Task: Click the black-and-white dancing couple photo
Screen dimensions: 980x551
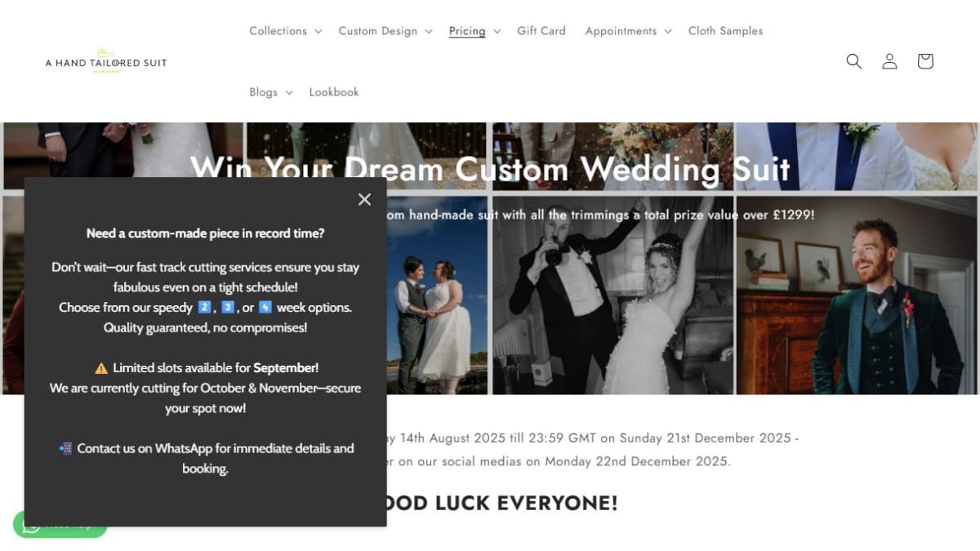Action: click(612, 295)
